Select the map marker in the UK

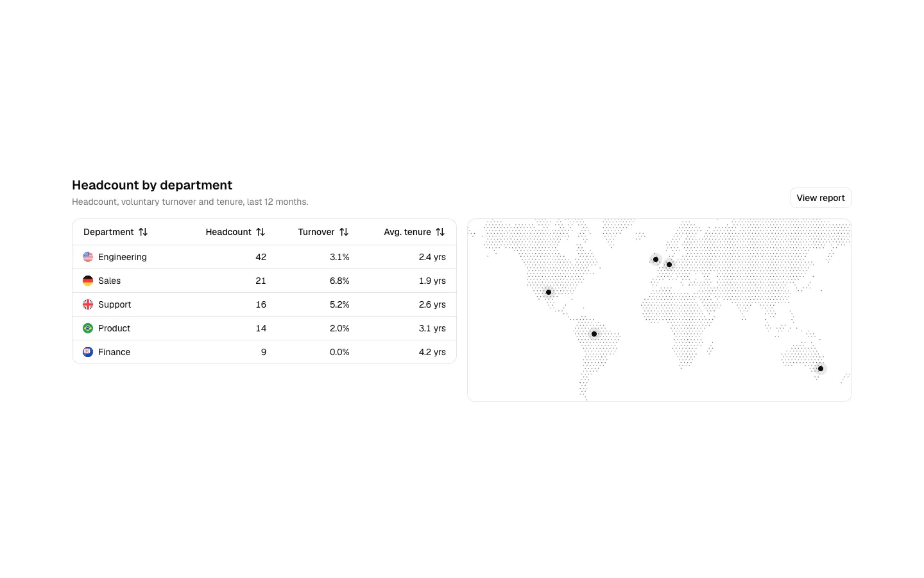(x=656, y=259)
